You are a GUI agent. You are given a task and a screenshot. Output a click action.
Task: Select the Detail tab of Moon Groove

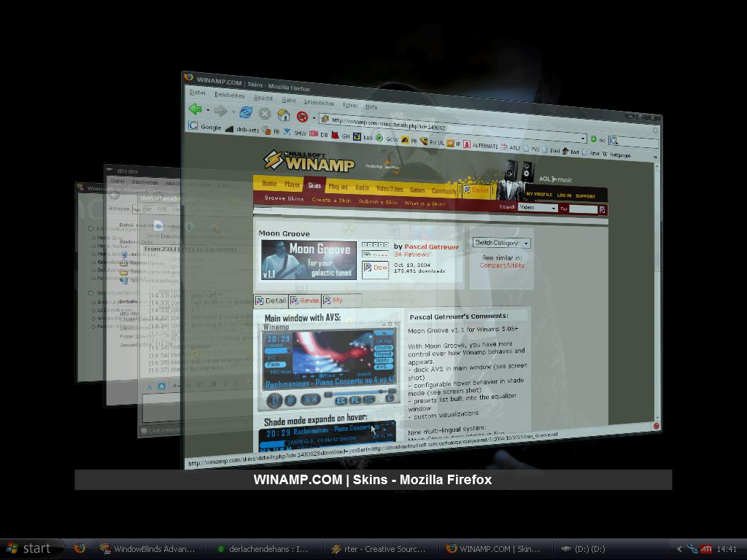pyautogui.click(x=271, y=300)
